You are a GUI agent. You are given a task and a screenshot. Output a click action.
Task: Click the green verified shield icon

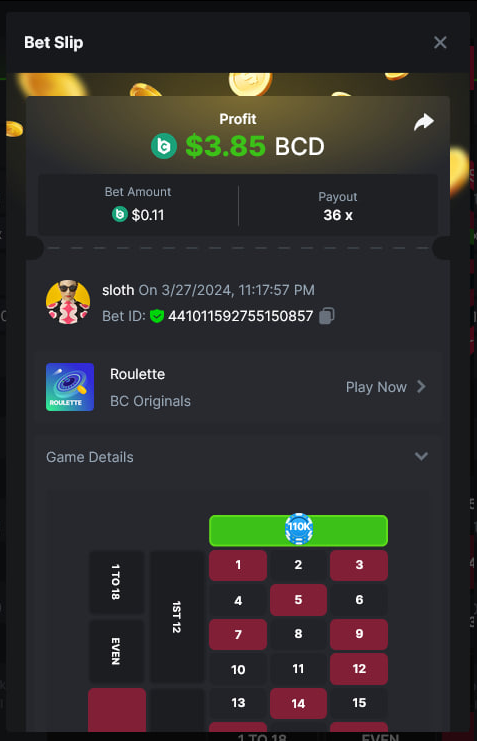(156, 316)
